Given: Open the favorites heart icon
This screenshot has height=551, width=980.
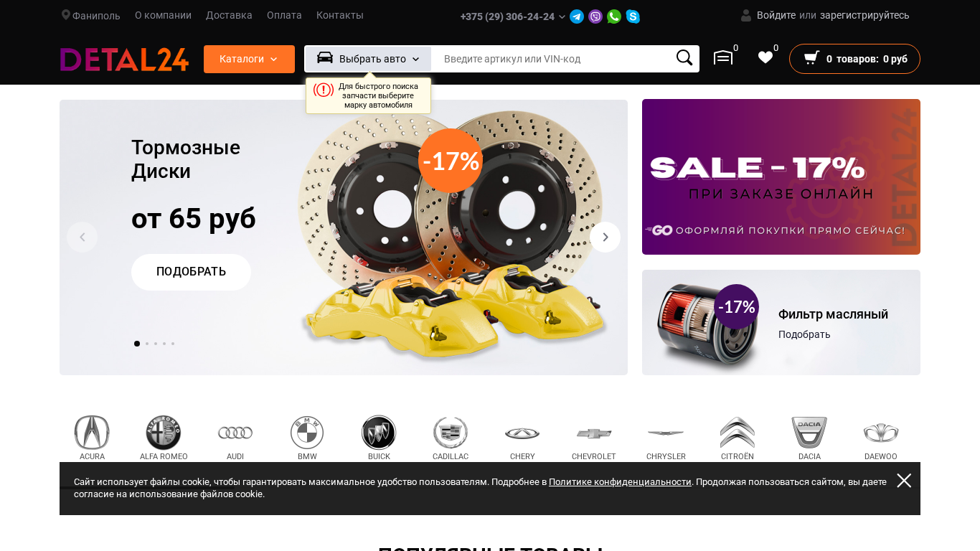Looking at the screenshot, I should [765, 58].
